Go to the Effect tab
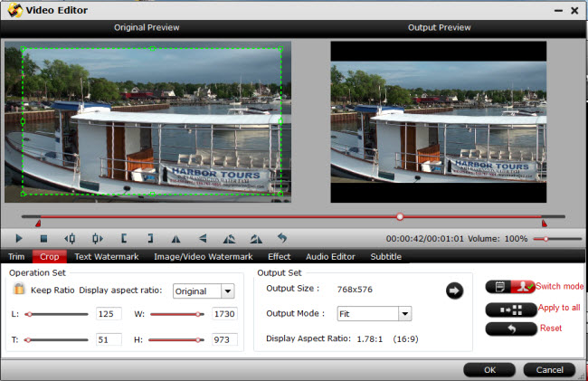The width and height of the screenshot is (588, 381). tap(279, 257)
